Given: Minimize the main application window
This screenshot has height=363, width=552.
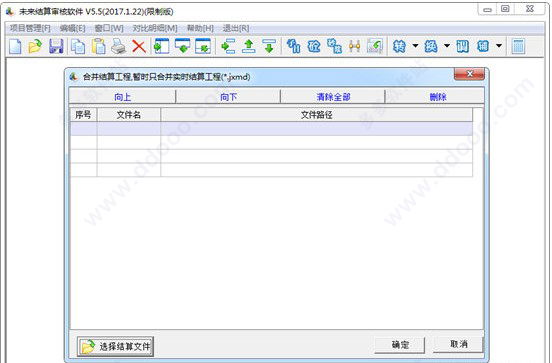Looking at the screenshot, I should (x=487, y=10).
